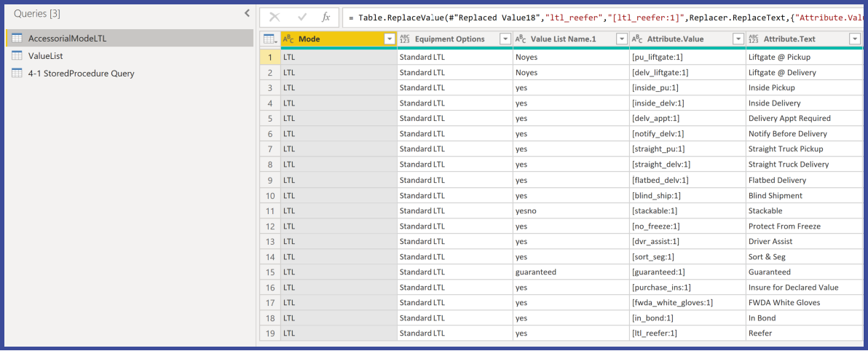Open the Value List Name.1 filter dropdown
This screenshot has height=351, width=868.
pos(621,39)
